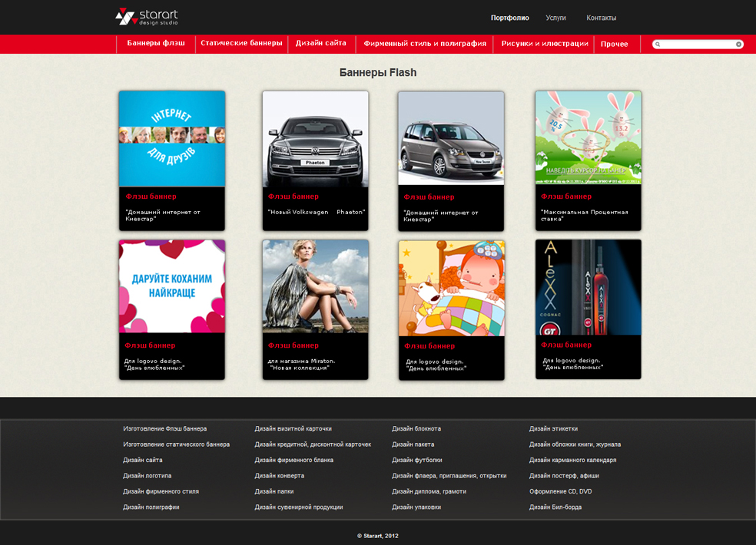The height and width of the screenshot is (545, 756).
Task: Open Изготовление Флэш баннера footer link
Action: (x=165, y=428)
